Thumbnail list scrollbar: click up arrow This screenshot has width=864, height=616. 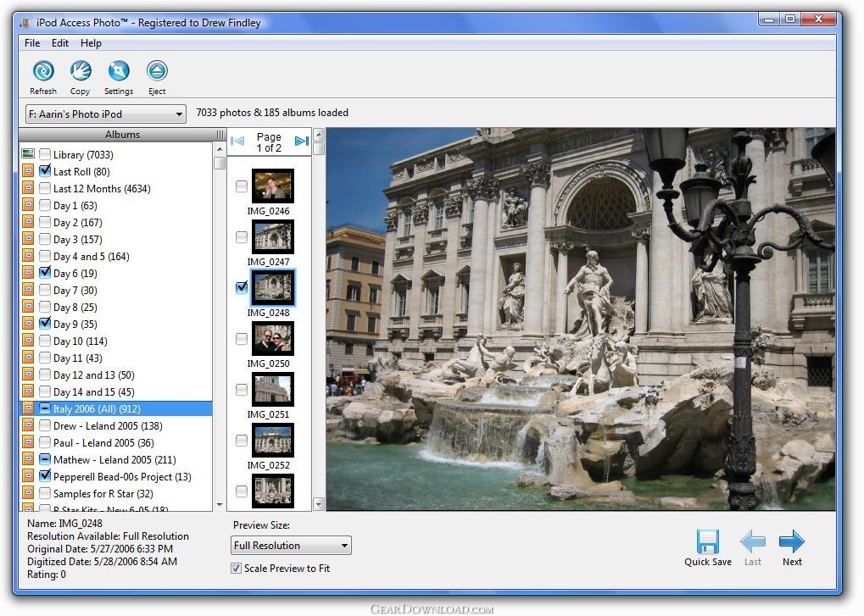[319, 135]
